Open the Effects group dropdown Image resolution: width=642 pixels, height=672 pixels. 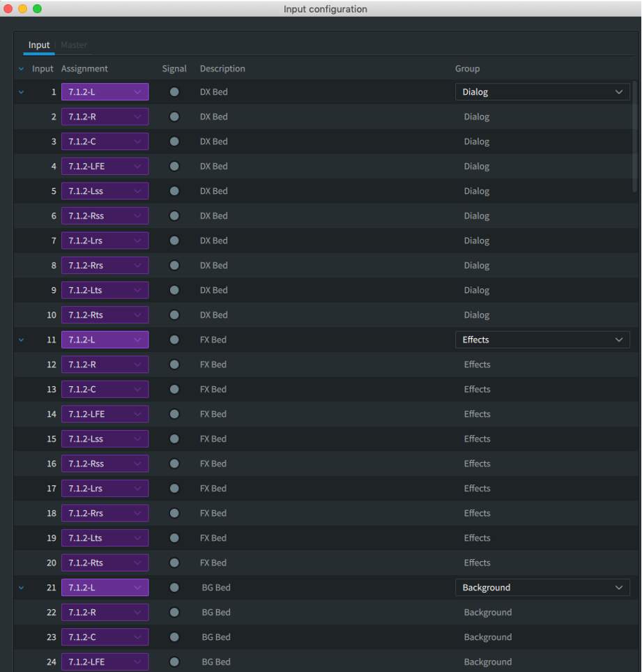pos(542,340)
